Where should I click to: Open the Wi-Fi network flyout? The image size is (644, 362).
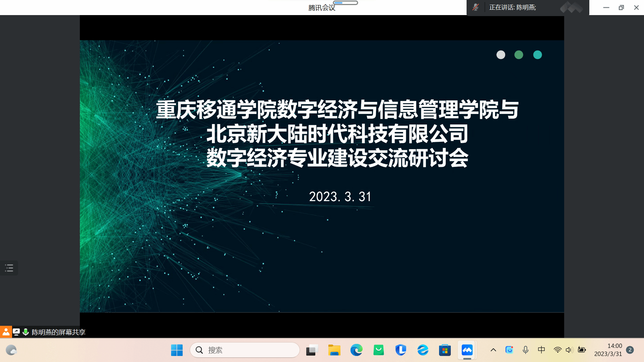pos(557,350)
